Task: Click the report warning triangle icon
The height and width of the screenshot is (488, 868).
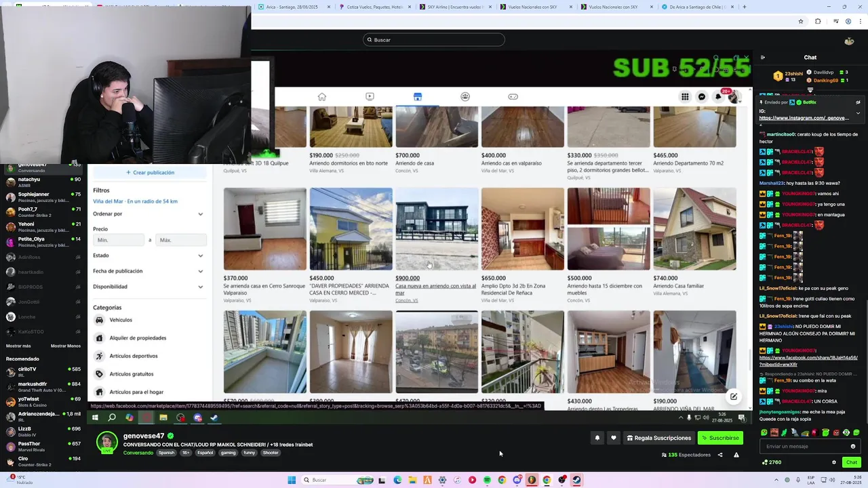Action: point(736,455)
